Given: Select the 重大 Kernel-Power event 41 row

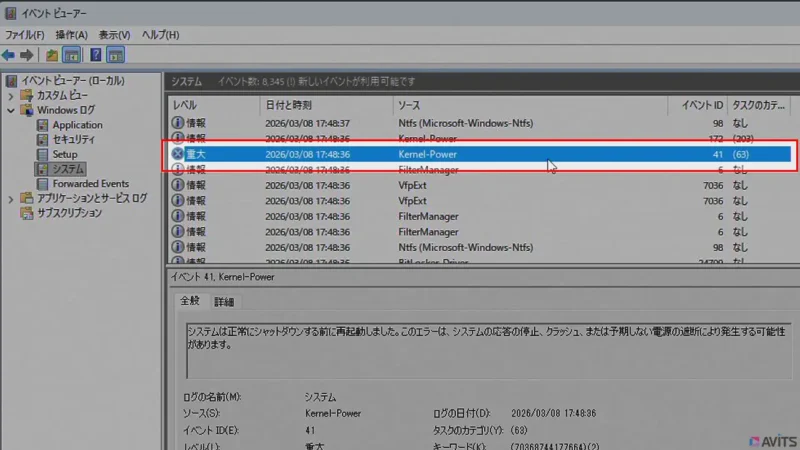Looking at the screenshot, I should (480, 154).
